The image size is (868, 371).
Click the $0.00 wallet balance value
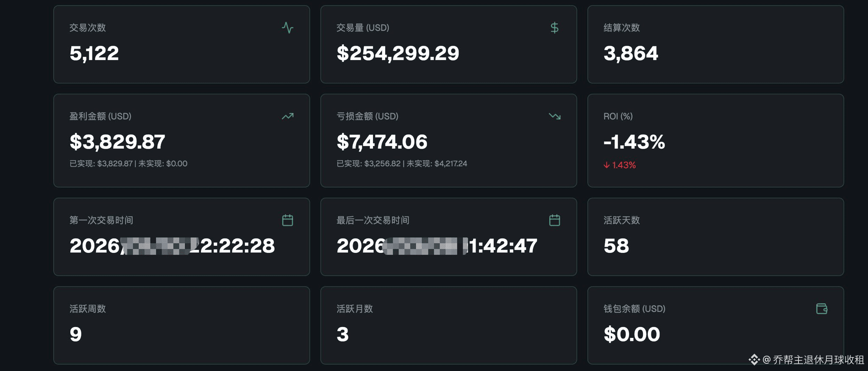point(632,335)
